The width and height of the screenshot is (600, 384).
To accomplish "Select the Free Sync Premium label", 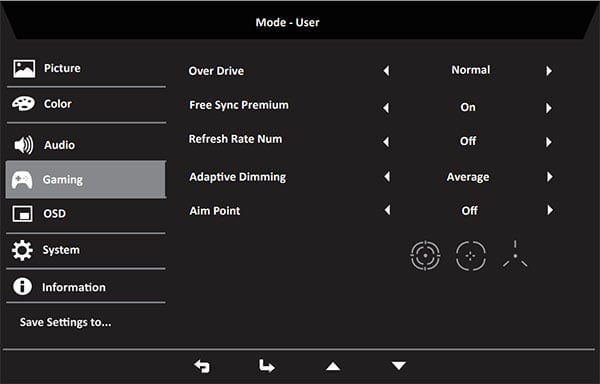I will tap(239, 105).
